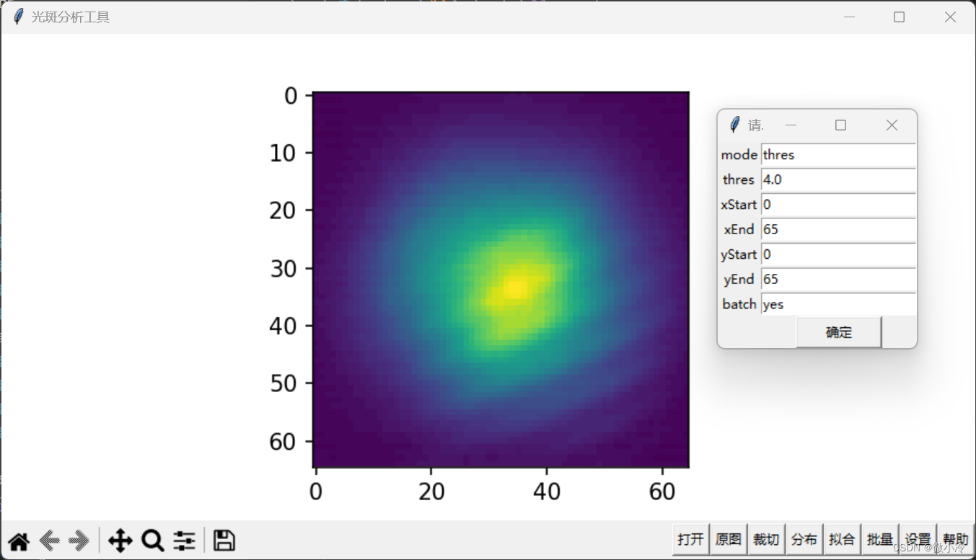Reset the plot view with the Home icon
This screenshot has height=560, width=976.
click(19, 541)
